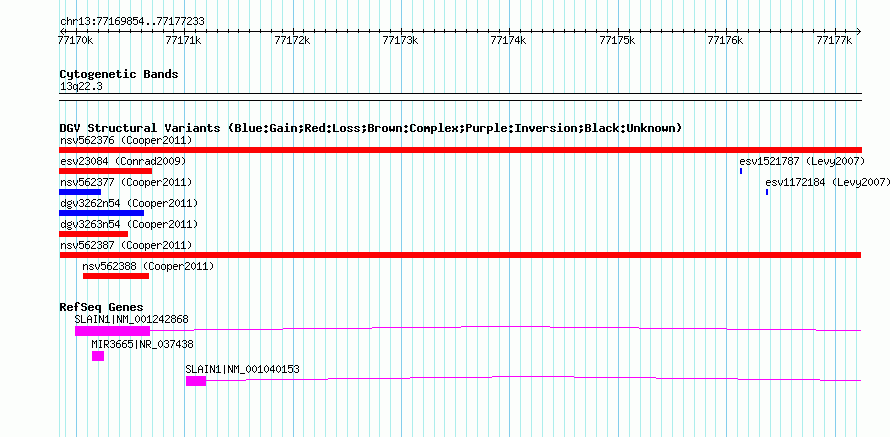
Task: Click the red nsv562388 loss bar
Action: (116, 276)
